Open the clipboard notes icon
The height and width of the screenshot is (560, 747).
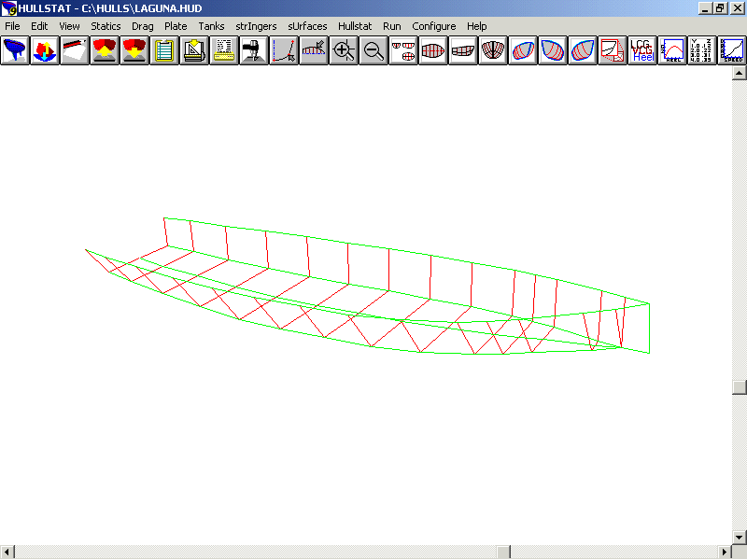point(164,50)
